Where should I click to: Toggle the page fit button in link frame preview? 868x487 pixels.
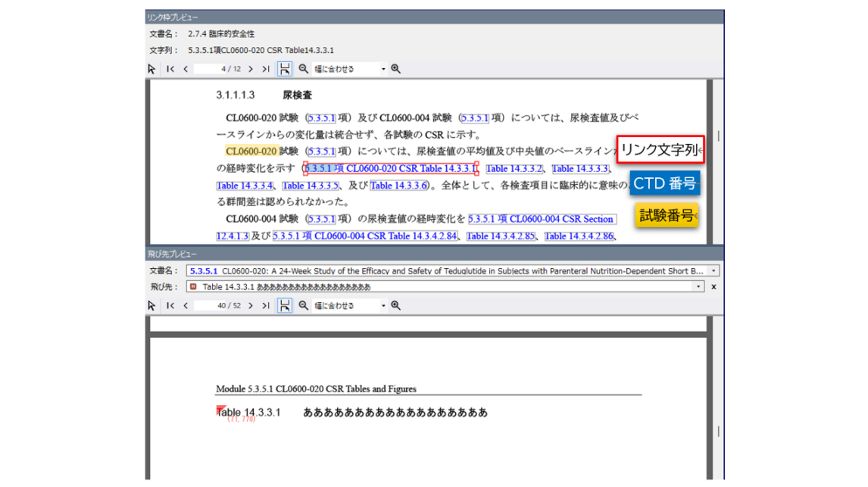284,69
